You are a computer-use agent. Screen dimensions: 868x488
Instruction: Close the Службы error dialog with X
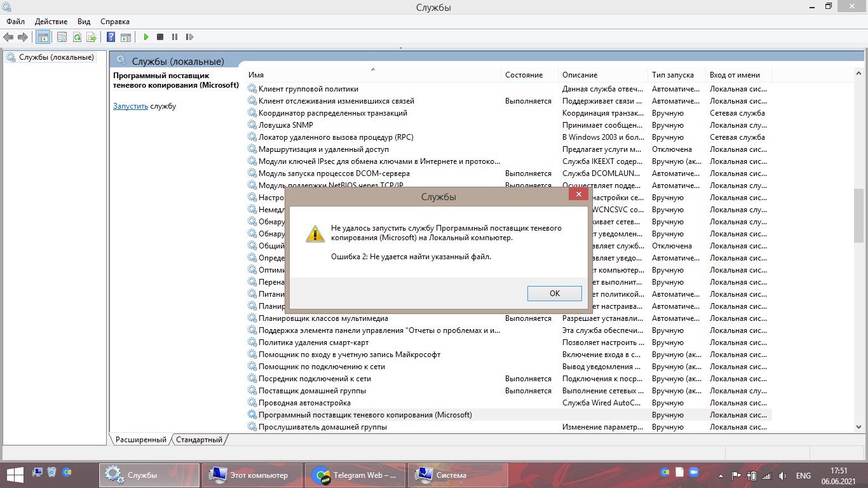click(x=578, y=194)
